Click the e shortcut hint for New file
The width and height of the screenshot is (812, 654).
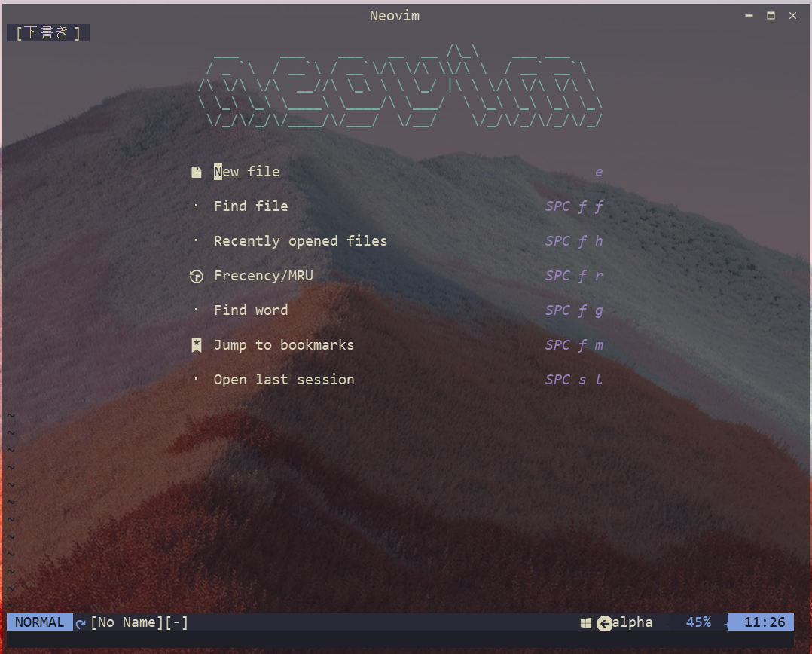599,172
